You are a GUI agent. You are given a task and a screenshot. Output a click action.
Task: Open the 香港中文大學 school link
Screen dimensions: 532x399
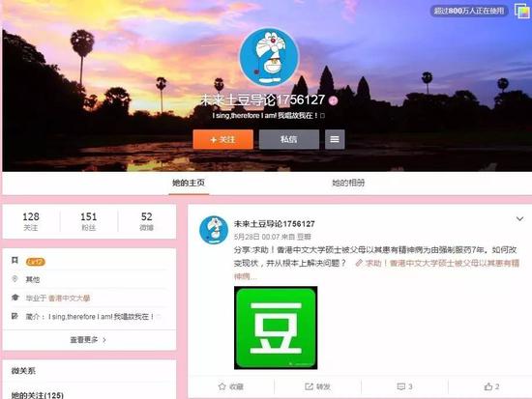click(70, 298)
